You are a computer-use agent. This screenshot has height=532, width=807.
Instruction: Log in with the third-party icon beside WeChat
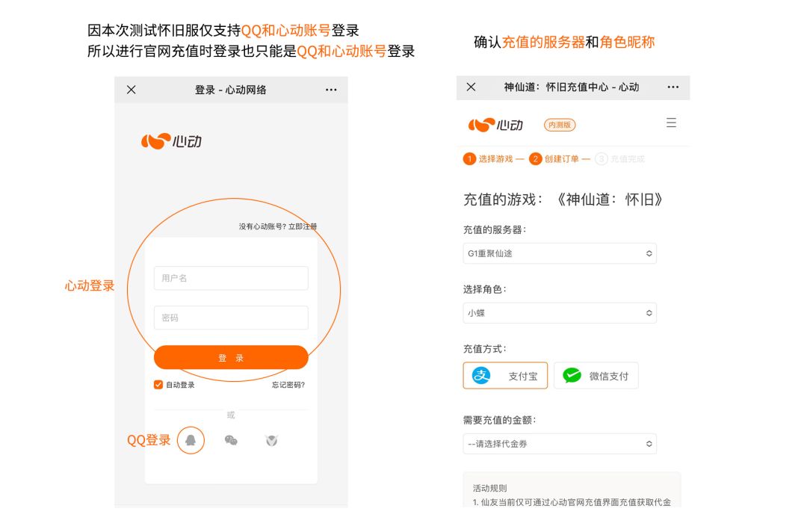click(x=272, y=440)
